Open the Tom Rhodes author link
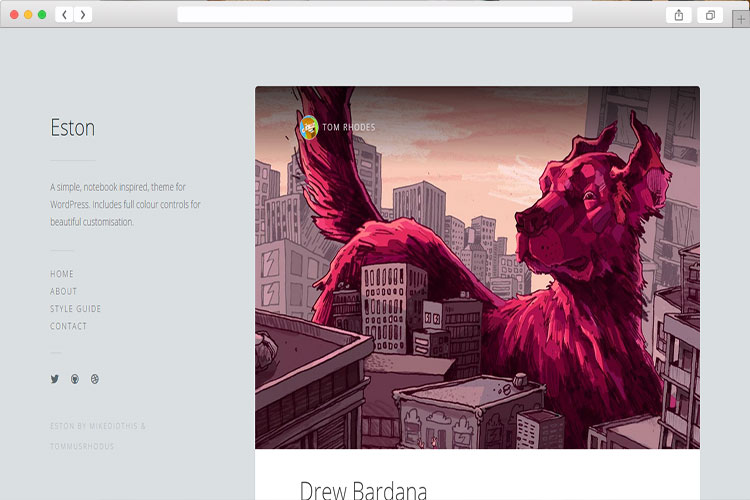This screenshot has width=750, height=500. pyautogui.click(x=349, y=127)
